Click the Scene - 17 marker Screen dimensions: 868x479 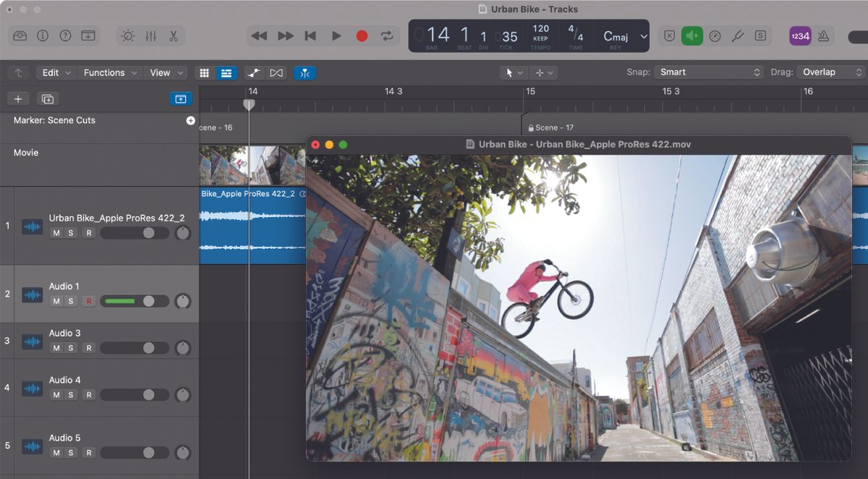[554, 127]
